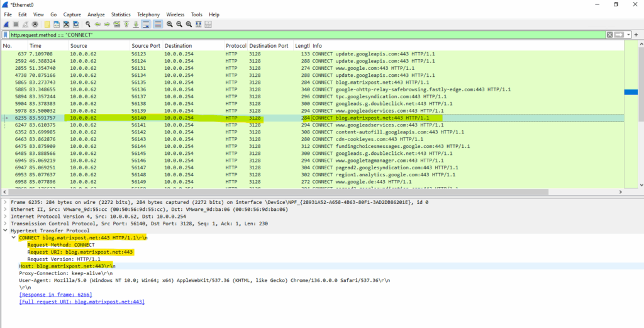Image resolution: width=644 pixels, height=328 pixels.
Task: Select the Request Method: CONNECT field
Action: (x=61, y=245)
